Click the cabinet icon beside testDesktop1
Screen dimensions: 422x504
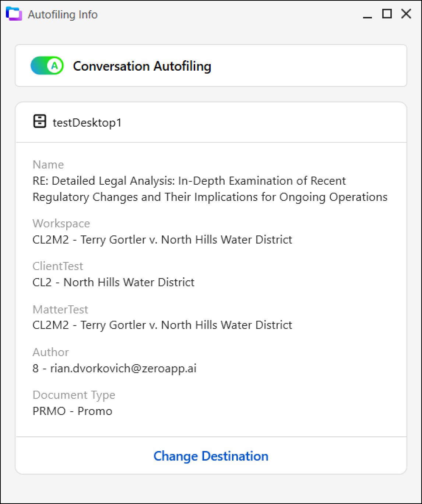coord(39,121)
